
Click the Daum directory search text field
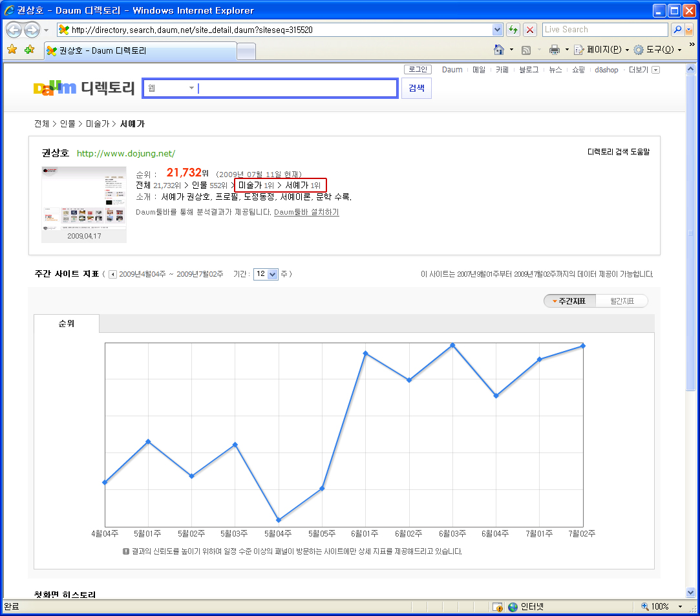coord(297,88)
